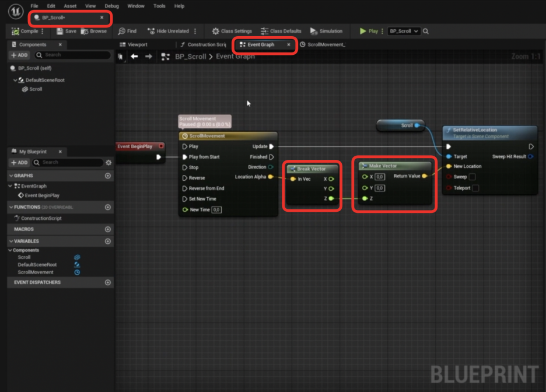This screenshot has width=546, height=392.
Task: Click BP_Scroll in the graph breadcrumb
Action: tap(191, 57)
